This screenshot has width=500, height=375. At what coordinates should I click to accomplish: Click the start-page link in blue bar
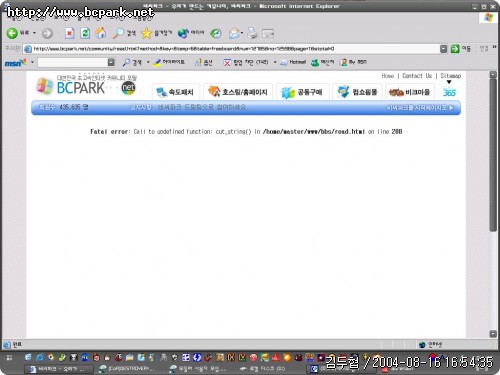tap(420, 108)
